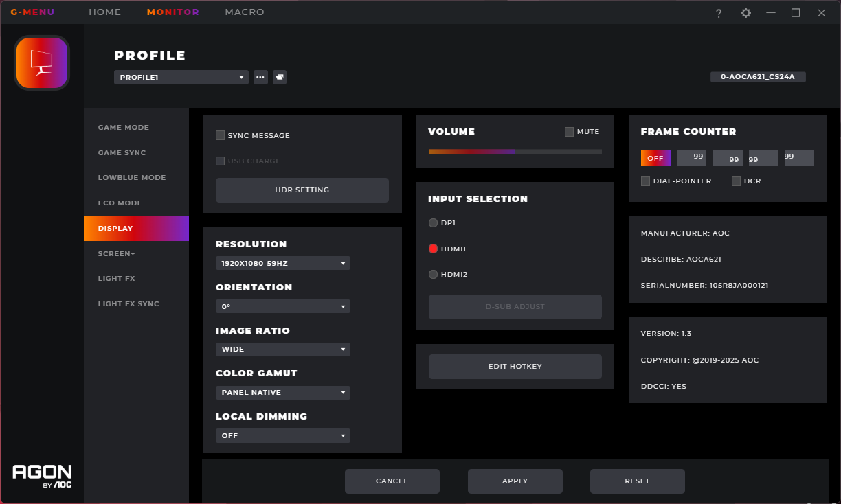Click the 0-AOCA621_CS24A monitor label

[x=758, y=77]
